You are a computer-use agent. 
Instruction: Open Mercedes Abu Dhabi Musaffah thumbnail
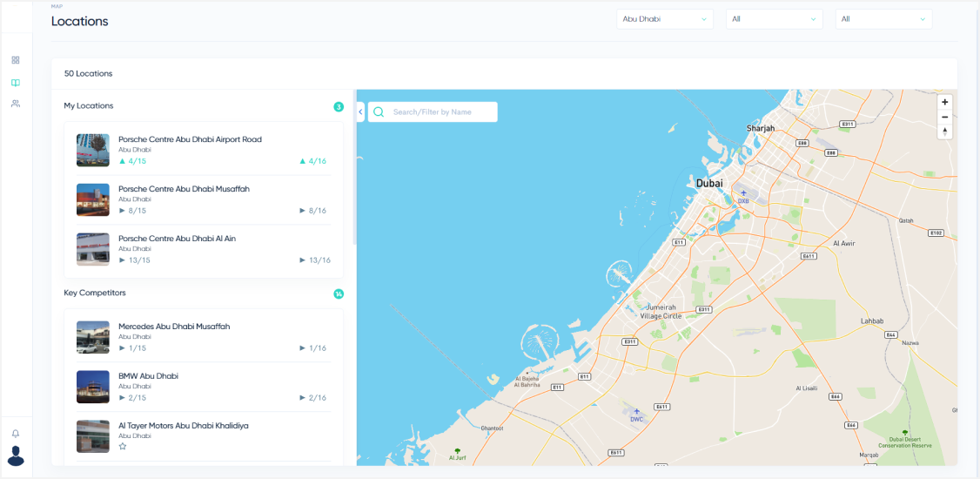tap(93, 337)
